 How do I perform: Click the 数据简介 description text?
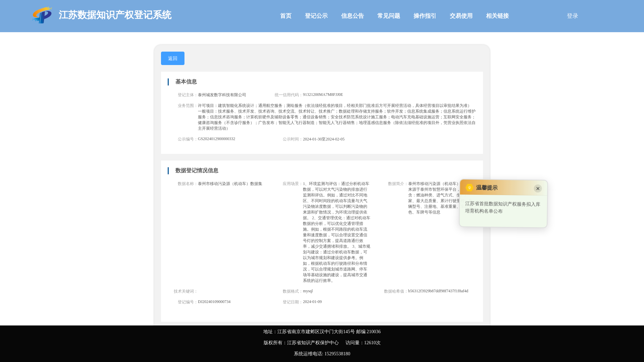[x=434, y=198]
